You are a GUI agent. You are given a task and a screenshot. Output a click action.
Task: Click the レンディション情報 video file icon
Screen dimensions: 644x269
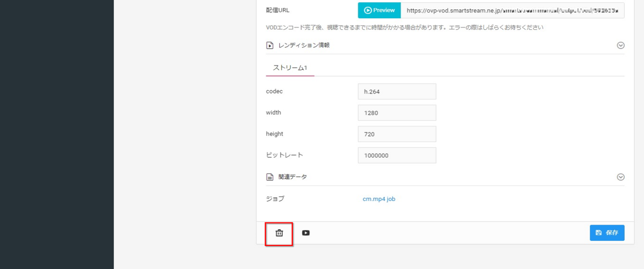[270, 45]
